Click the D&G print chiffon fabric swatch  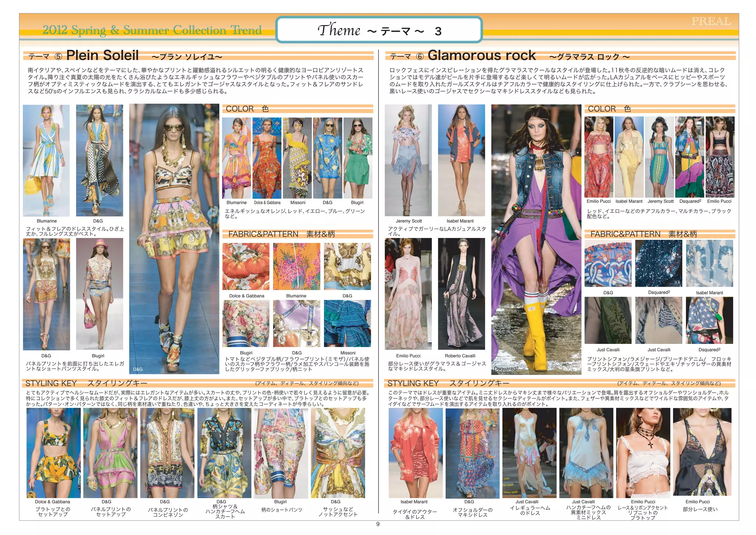tap(608, 263)
